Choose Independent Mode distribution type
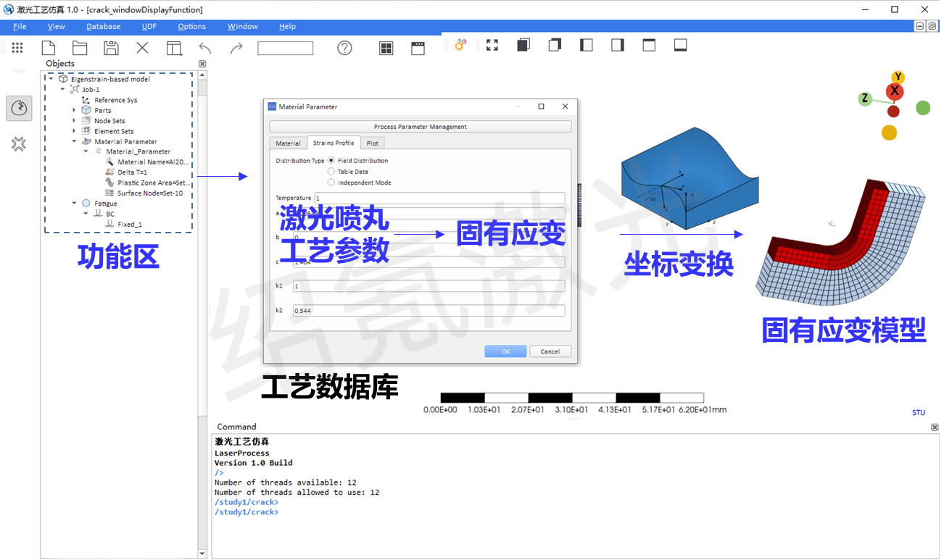The width and height of the screenshot is (944, 560). coord(333,183)
